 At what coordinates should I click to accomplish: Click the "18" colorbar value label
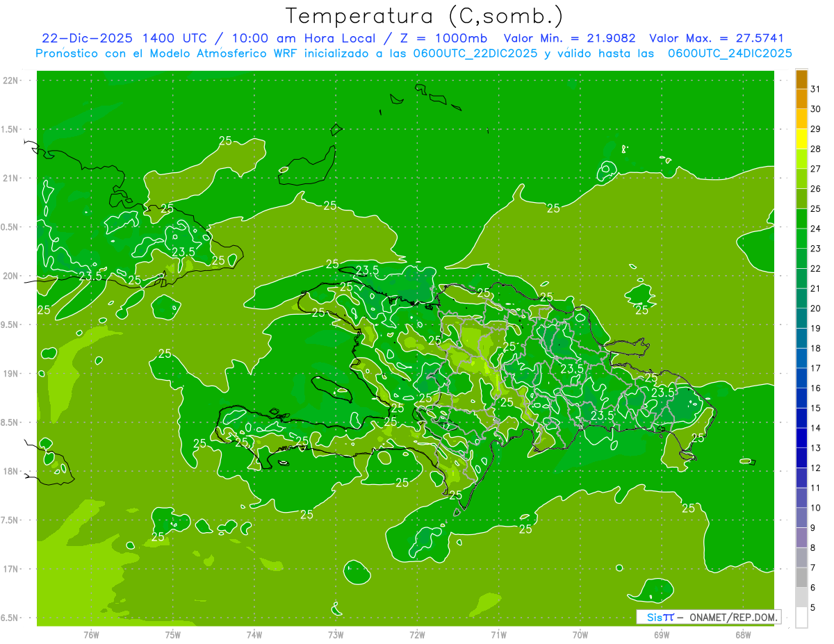(x=816, y=348)
